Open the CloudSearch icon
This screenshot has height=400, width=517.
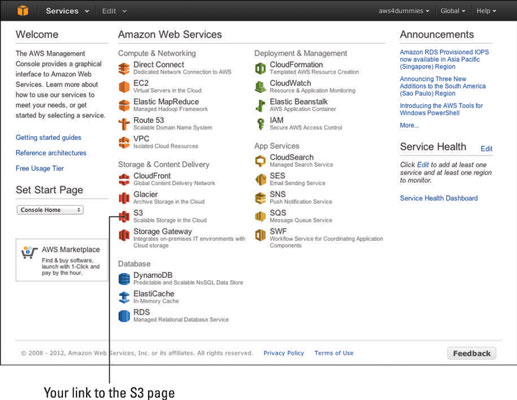(260, 161)
